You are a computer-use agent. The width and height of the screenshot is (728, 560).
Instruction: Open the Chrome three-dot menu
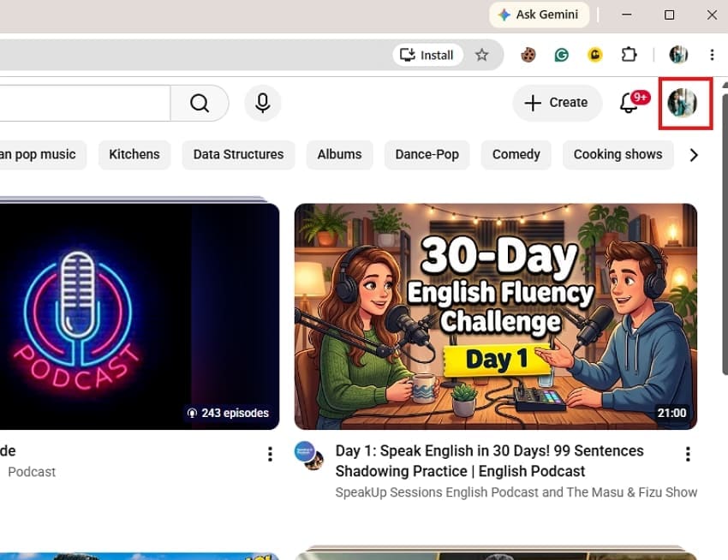tap(712, 55)
